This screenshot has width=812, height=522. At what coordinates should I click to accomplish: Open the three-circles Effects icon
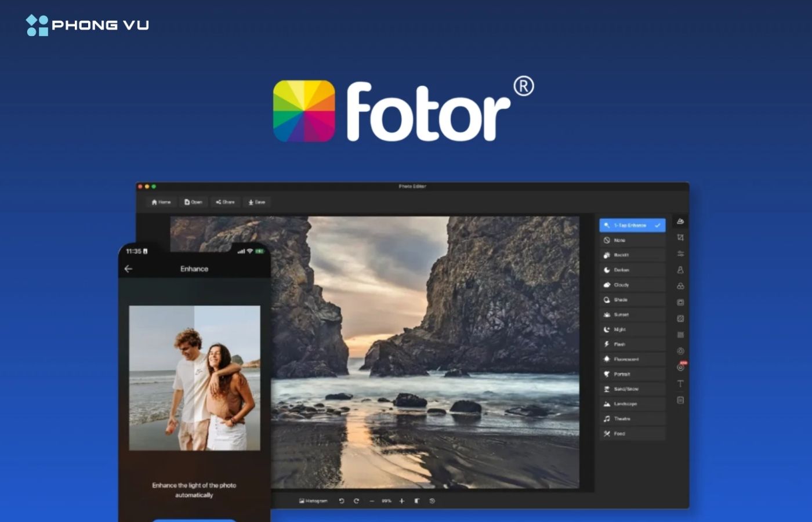pos(680,287)
